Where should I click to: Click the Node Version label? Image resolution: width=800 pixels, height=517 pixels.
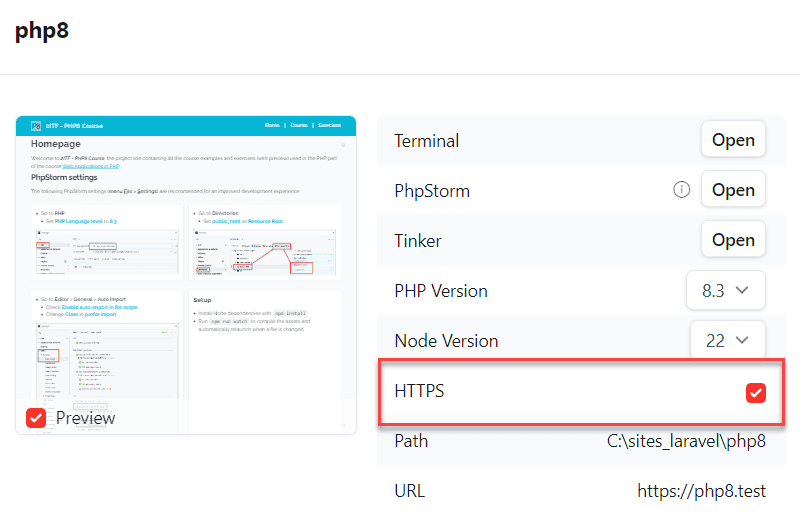point(446,340)
